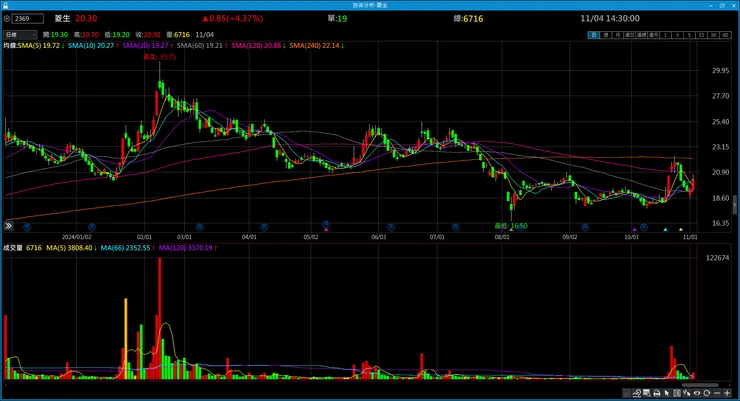The image size is (740, 401).
Task: Click the 均線 moving average label
Action: 10,46
